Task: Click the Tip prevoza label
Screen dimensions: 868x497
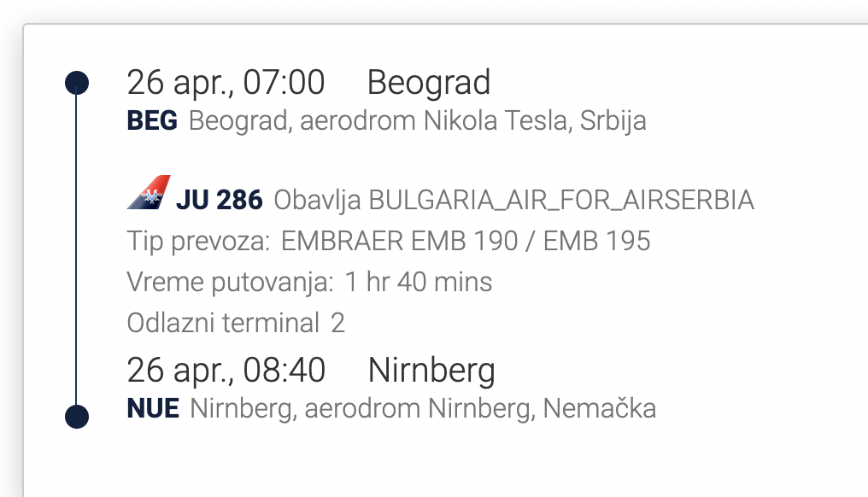Action: click(198, 241)
